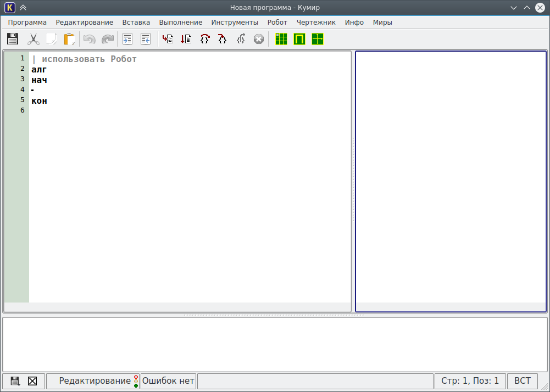The image size is (550, 392).
Task: Click the Cut scissors icon
Action: coord(34,39)
